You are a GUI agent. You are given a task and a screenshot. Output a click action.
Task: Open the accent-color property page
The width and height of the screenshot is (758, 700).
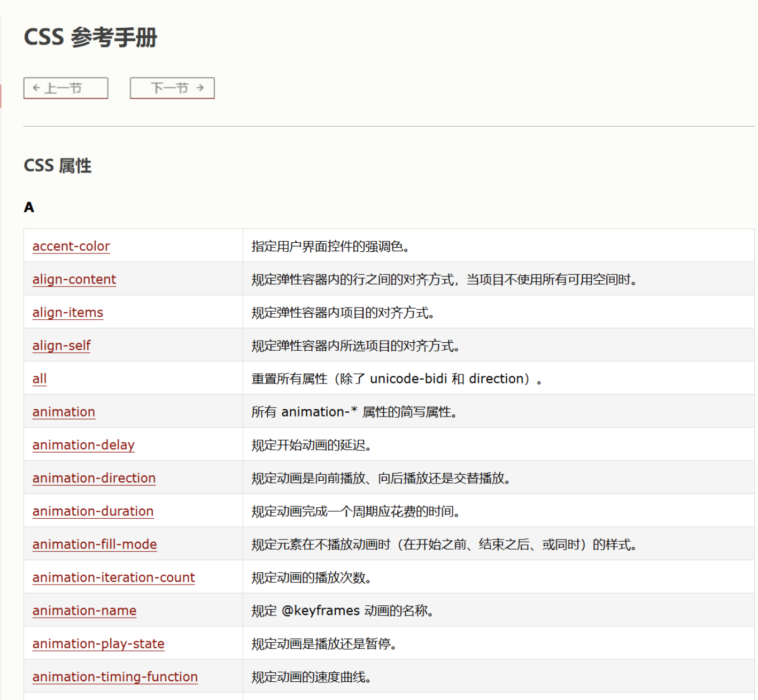coord(71,247)
